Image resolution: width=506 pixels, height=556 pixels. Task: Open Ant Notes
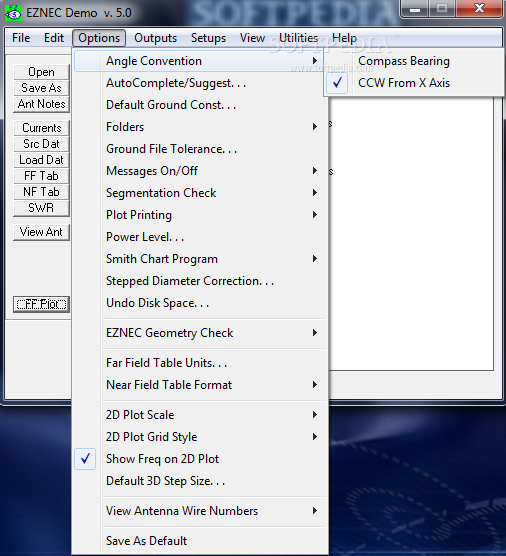point(41,104)
